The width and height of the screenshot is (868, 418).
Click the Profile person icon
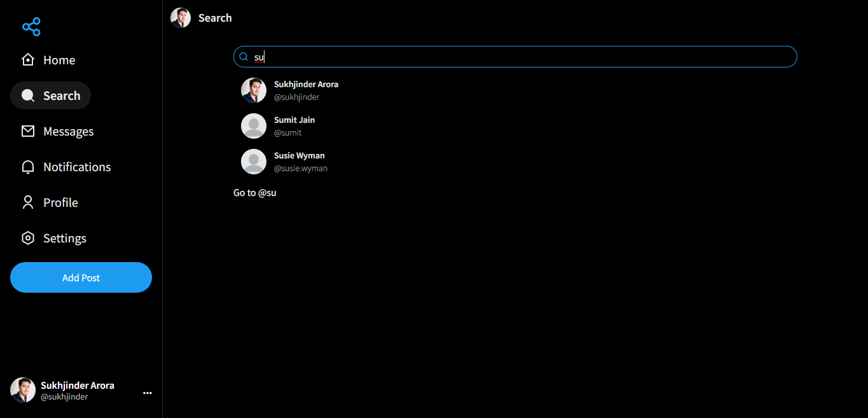[28, 202]
